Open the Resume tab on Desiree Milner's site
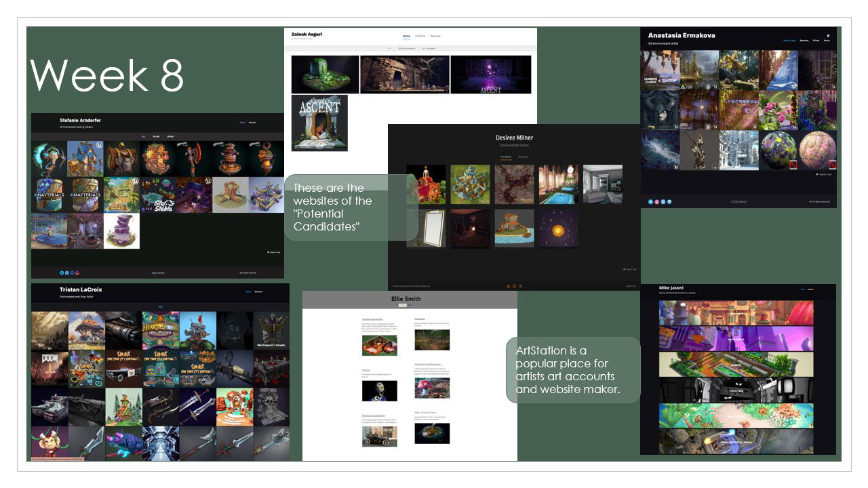This screenshot has height=488, width=868. point(524,157)
